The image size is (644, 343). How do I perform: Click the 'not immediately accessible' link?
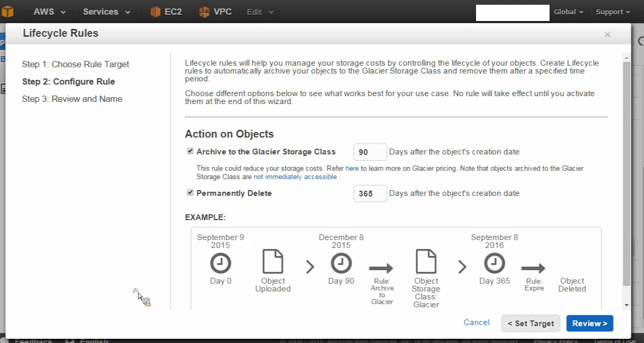[295, 177]
